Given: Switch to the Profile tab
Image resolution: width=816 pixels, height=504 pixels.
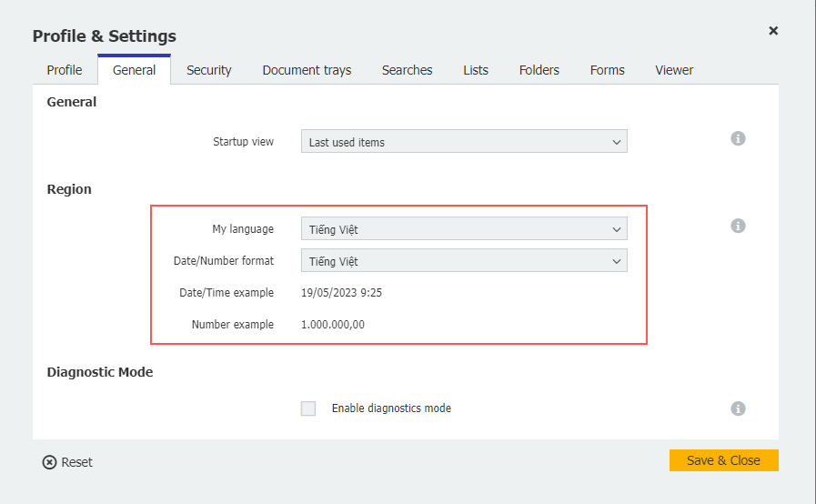Looking at the screenshot, I should click(x=65, y=70).
